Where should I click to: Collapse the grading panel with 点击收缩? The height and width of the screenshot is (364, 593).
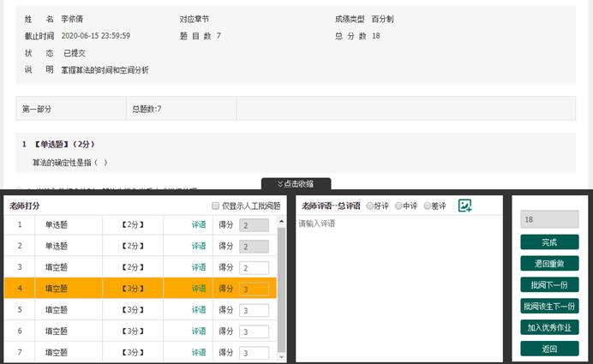pos(296,183)
